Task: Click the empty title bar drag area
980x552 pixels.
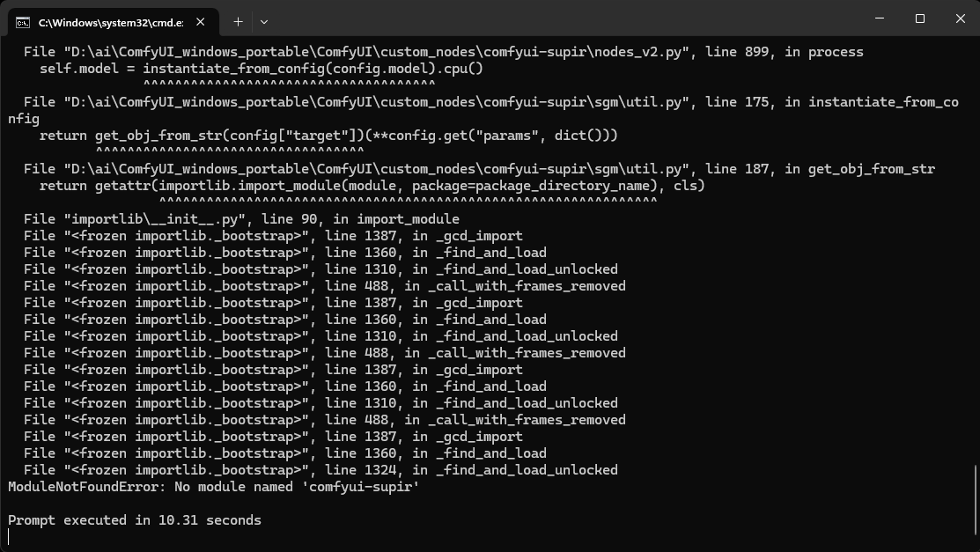Action: point(564,19)
